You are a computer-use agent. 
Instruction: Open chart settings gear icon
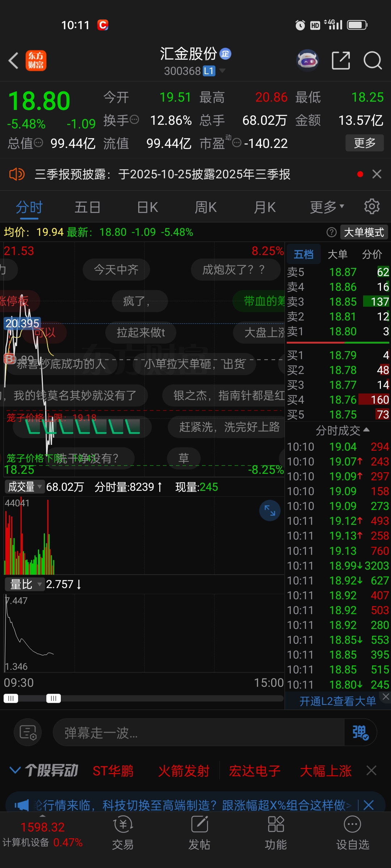pos(372,207)
